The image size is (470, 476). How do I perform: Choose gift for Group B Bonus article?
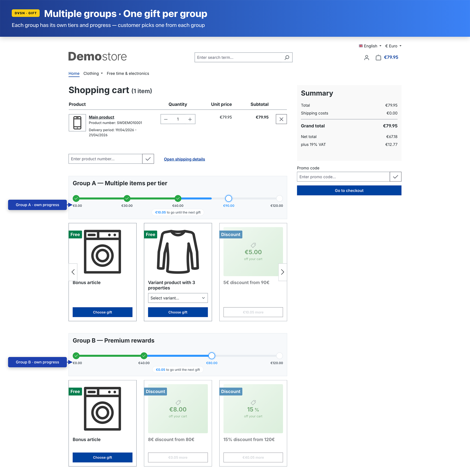(x=102, y=457)
